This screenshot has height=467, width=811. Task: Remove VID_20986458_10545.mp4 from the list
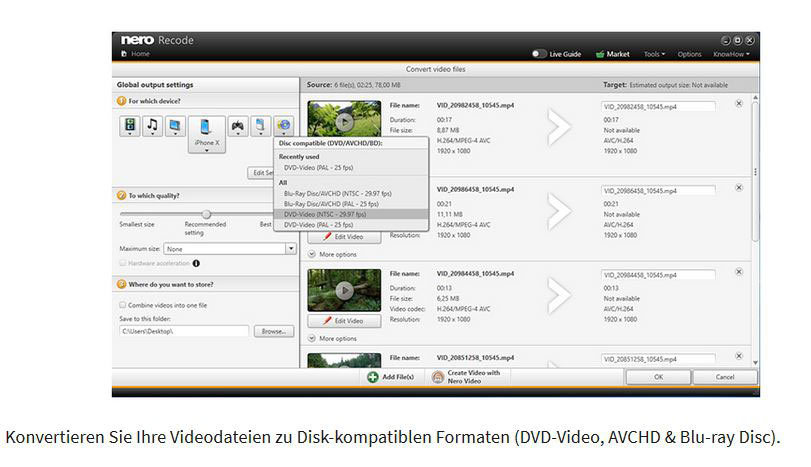(739, 188)
